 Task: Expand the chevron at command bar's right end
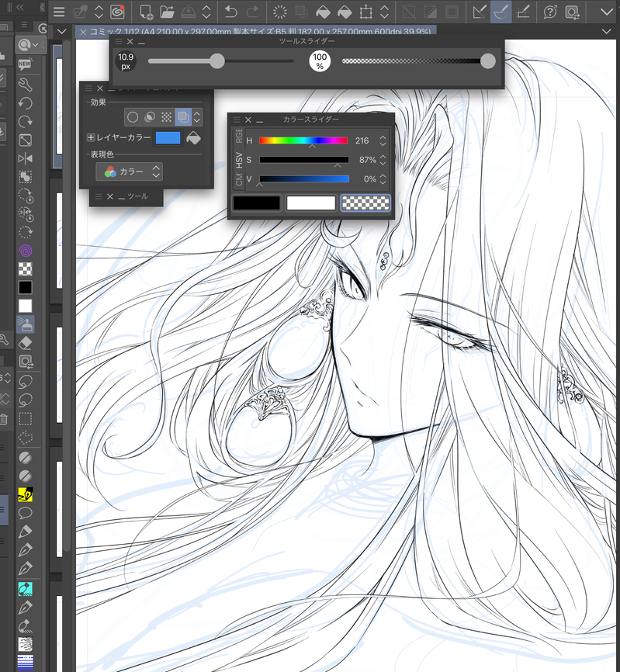[607, 12]
